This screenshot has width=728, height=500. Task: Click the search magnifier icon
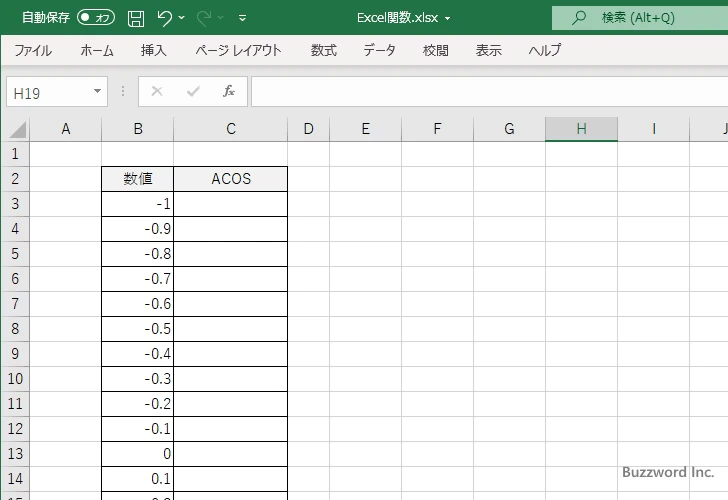pyautogui.click(x=579, y=18)
